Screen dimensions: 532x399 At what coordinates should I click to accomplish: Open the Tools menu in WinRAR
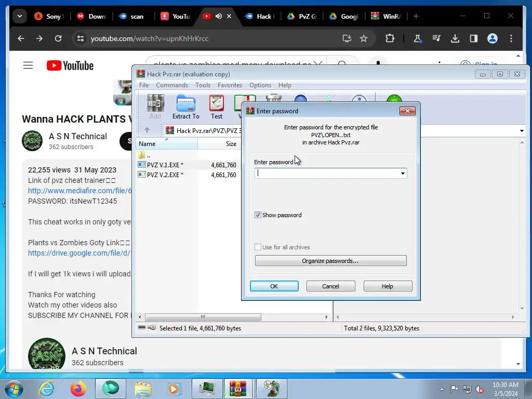pos(203,85)
